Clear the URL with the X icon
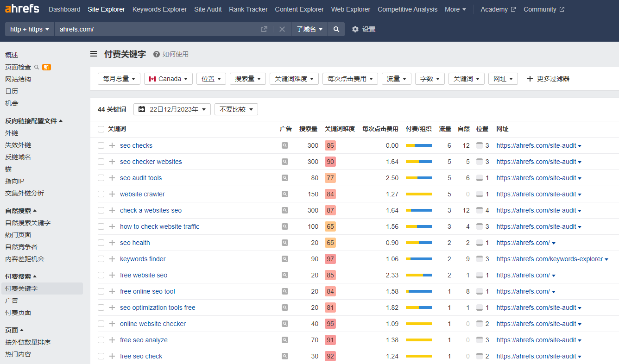Viewport: 619px width, 364px height. [282, 29]
